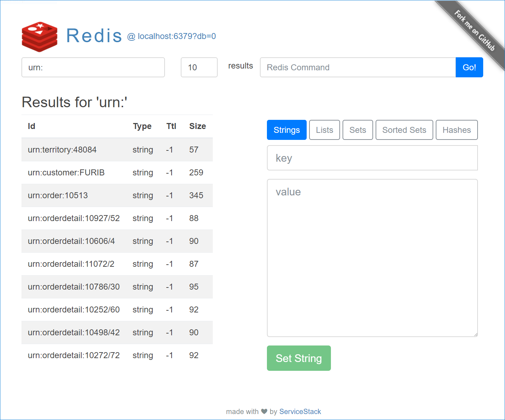The image size is (505, 420).
Task: Click the results count field showing 10
Action: coord(199,67)
